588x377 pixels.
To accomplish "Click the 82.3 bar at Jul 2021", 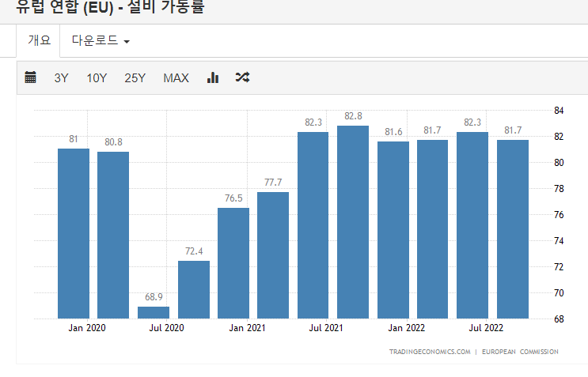I will (x=313, y=225).
